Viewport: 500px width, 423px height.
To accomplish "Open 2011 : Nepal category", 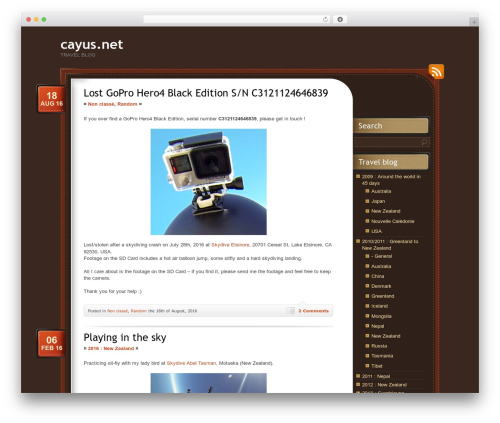I will 376,376.
